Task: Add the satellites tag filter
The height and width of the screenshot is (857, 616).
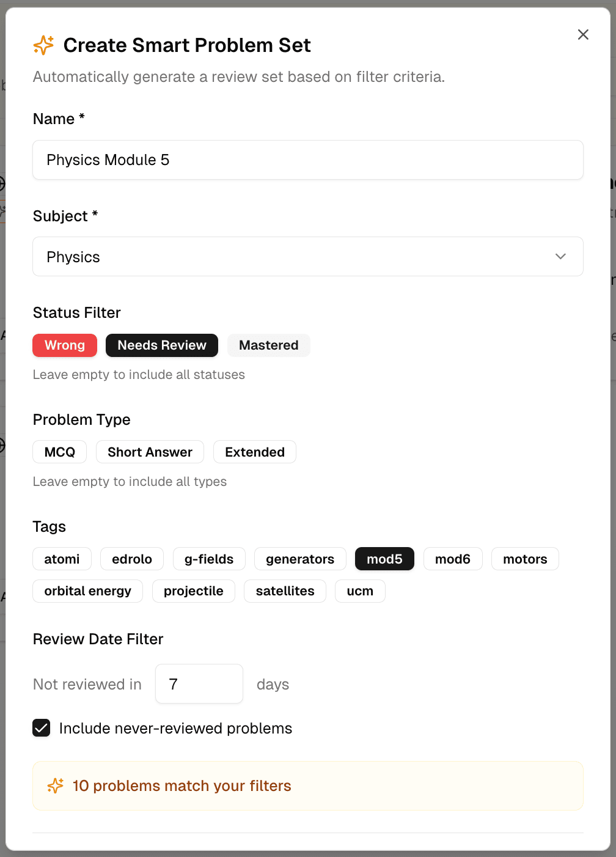Action: [x=285, y=591]
